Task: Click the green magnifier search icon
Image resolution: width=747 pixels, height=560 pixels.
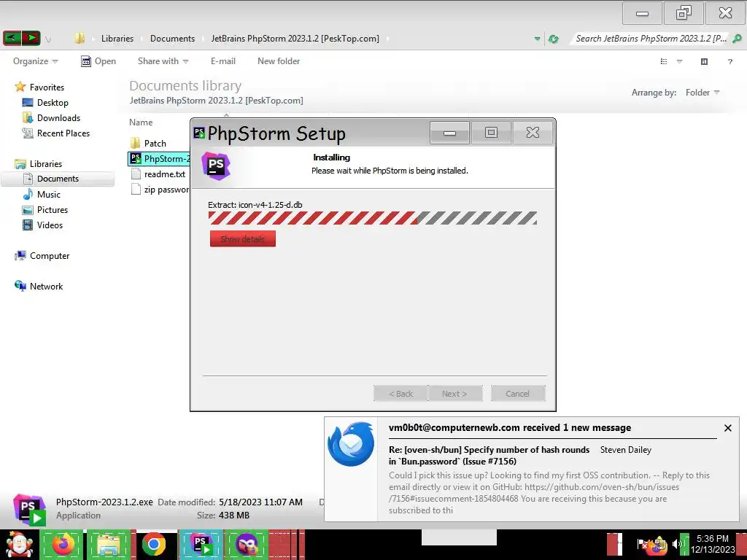Action: click(737, 39)
